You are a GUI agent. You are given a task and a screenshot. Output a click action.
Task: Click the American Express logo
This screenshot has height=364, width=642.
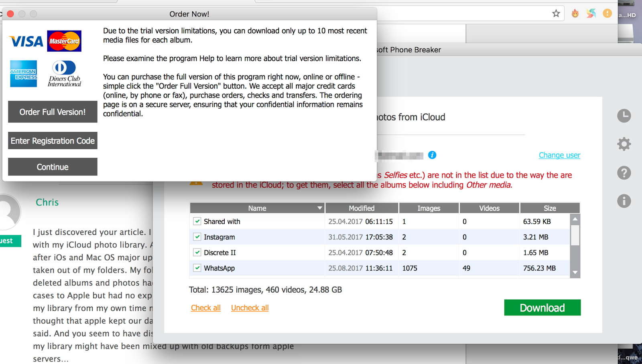[x=24, y=74]
